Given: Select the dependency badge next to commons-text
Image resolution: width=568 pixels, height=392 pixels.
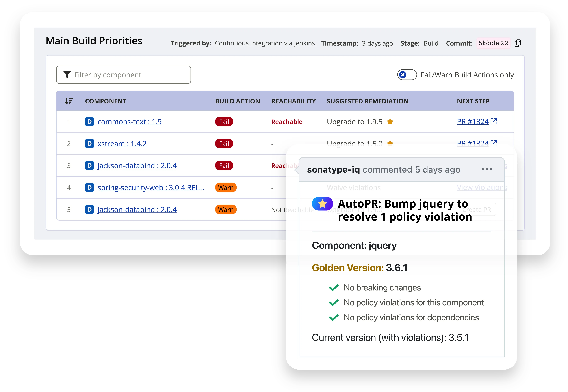Looking at the screenshot, I should click(x=89, y=121).
